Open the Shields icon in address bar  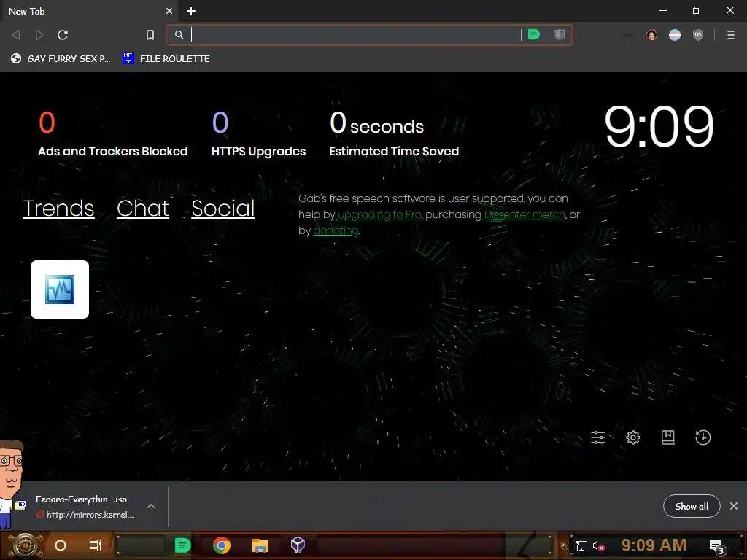[x=560, y=35]
